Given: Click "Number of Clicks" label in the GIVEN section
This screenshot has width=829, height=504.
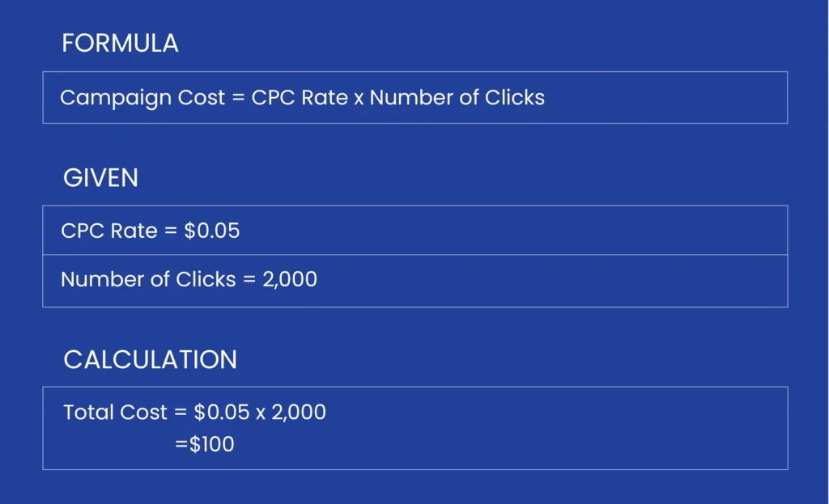Looking at the screenshot, I should [x=147, y=280].
